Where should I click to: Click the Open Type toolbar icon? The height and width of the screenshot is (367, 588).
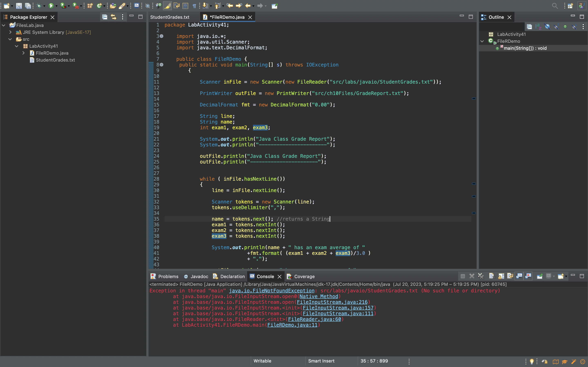coord(112,6)
